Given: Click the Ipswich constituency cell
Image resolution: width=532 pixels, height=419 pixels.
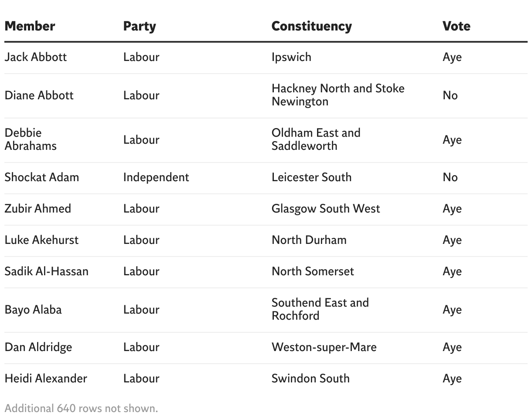Looking at the screenshot, I should coord(291,57).
